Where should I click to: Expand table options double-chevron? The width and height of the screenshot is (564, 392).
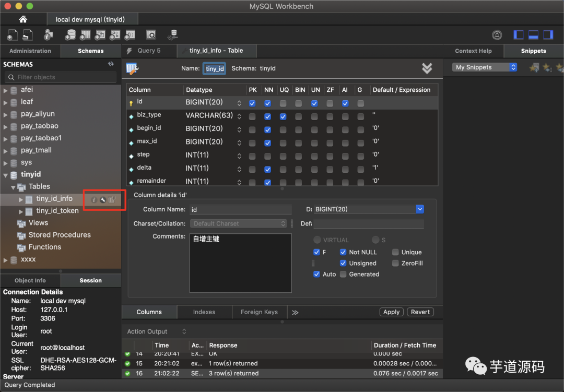click(427, 68)
